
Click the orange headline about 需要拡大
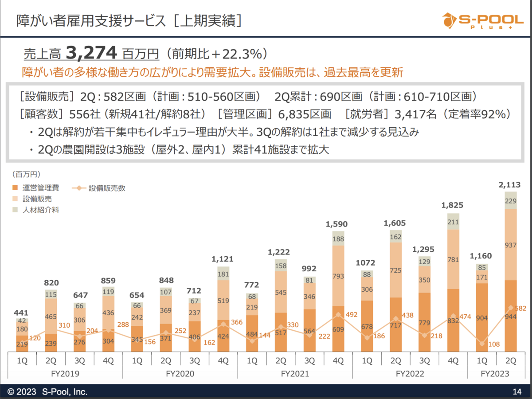212,72
